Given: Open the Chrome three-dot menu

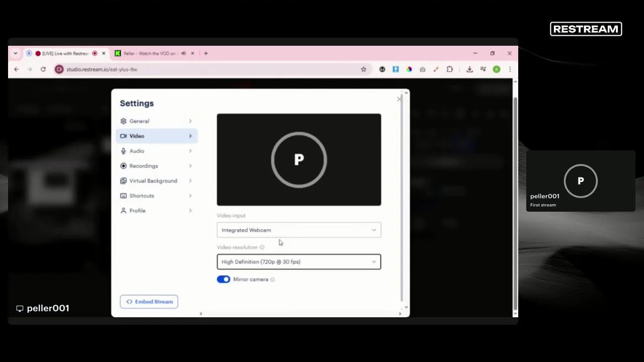Looking at the screenshot, I should click(x=510, y=69).
